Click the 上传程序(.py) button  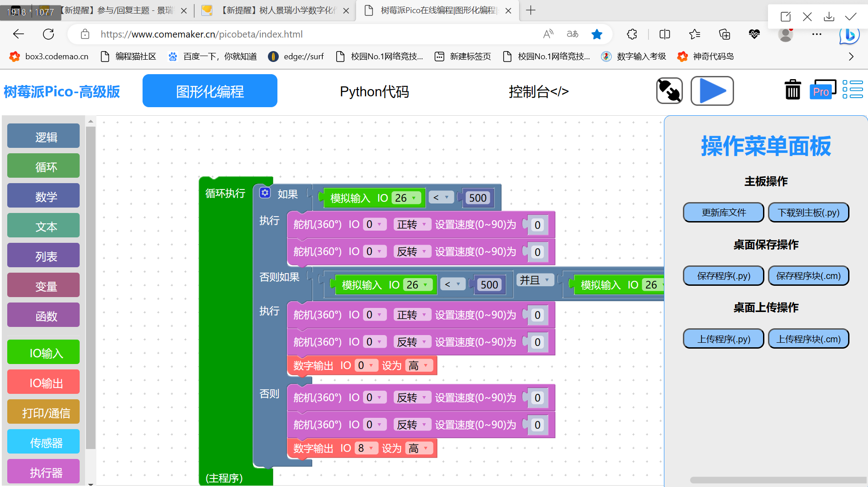point(723,339)
